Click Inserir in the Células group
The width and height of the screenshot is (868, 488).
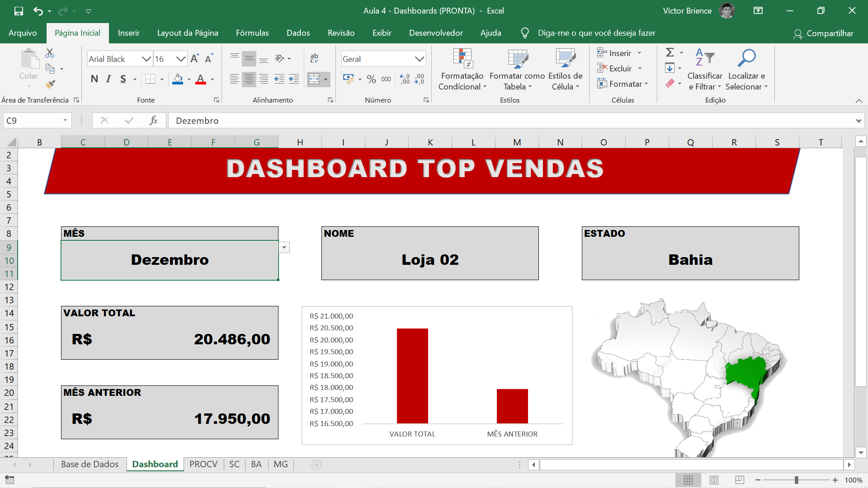(x=619, y=53)
